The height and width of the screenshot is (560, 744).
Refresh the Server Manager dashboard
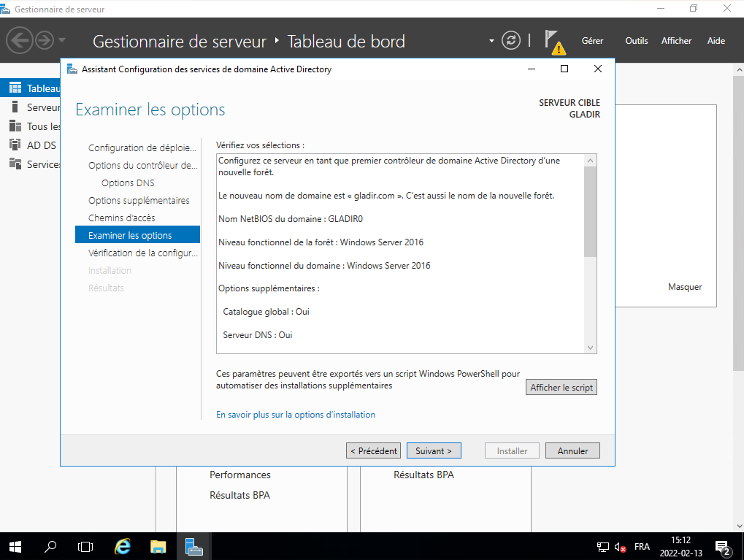click(x=511, y=40)
